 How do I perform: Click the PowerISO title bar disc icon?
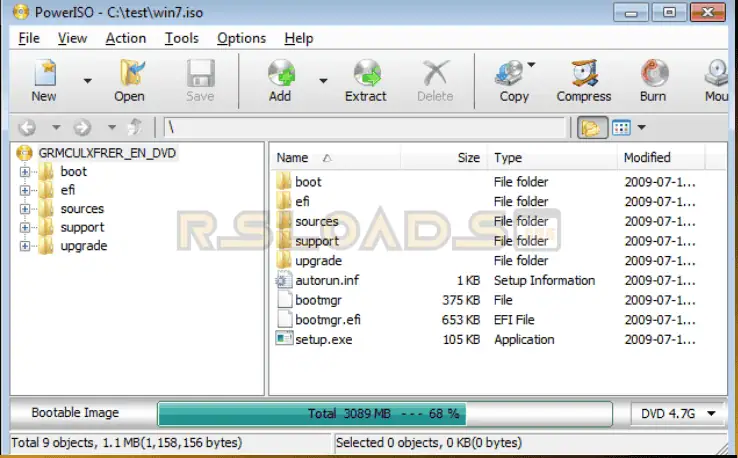(21, 12)
